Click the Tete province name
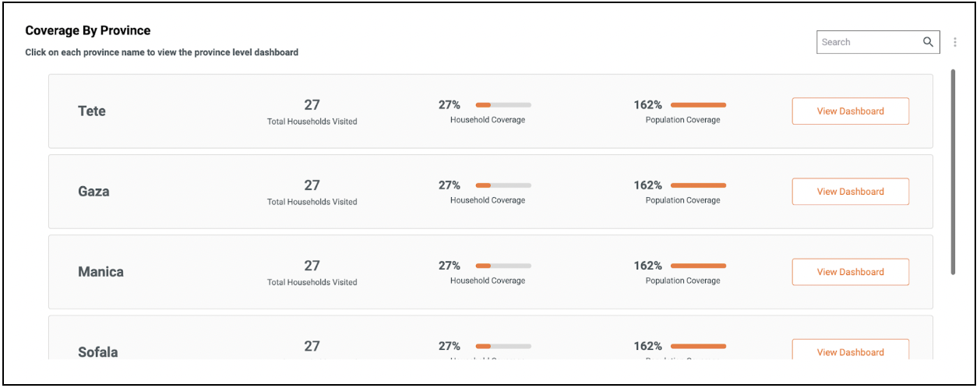 pyautogui.click(x=92, y=111)
